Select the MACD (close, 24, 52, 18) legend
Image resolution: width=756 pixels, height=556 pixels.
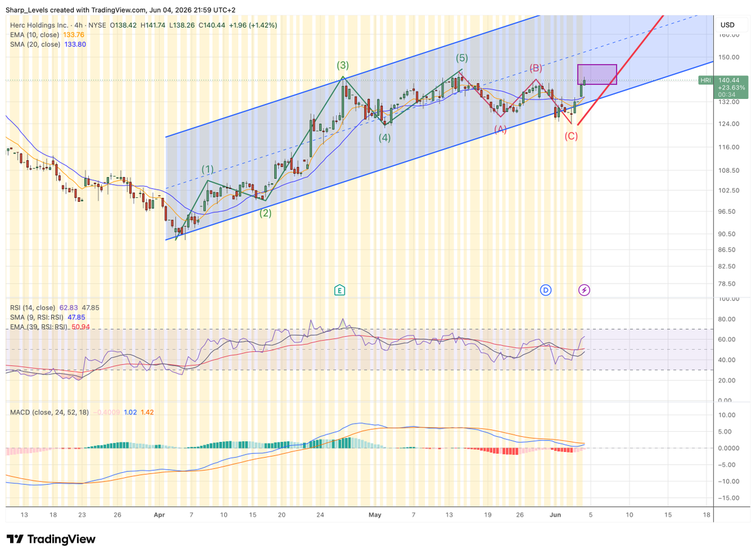point(50,412)
